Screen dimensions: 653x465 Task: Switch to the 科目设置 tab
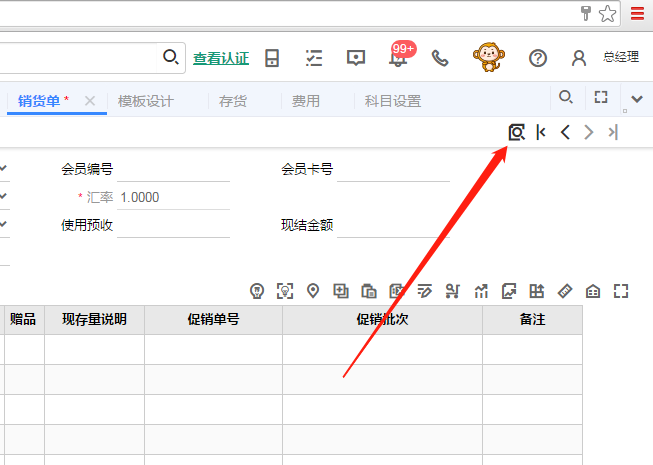click(x=393, y=101)
